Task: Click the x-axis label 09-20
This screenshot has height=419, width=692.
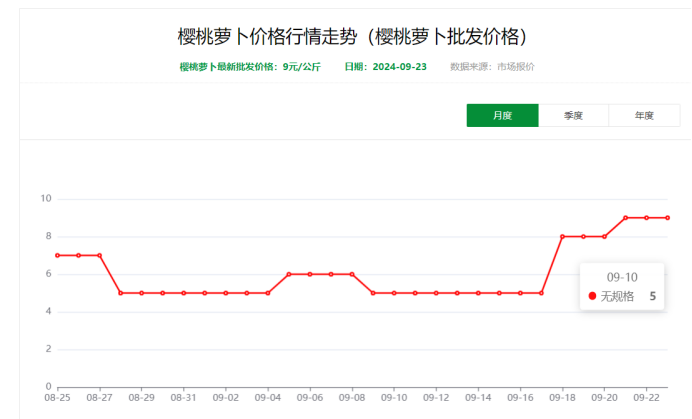Action: click(x=604, y=398)
